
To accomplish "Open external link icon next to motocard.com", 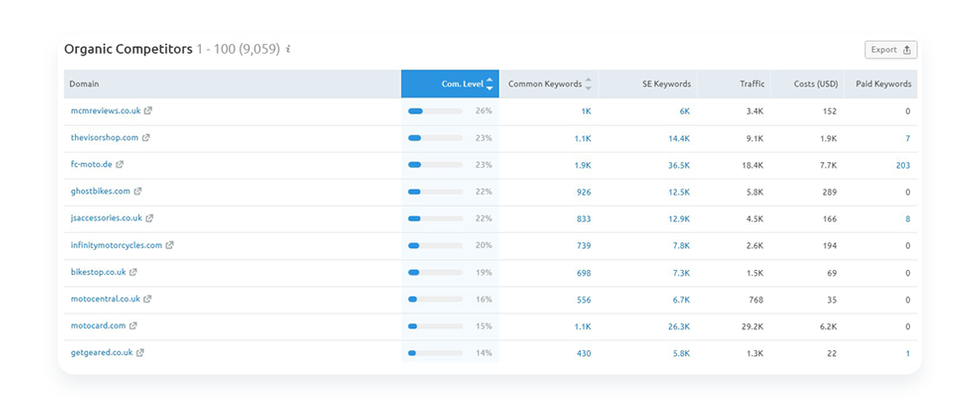I will (x=133, y=326).
